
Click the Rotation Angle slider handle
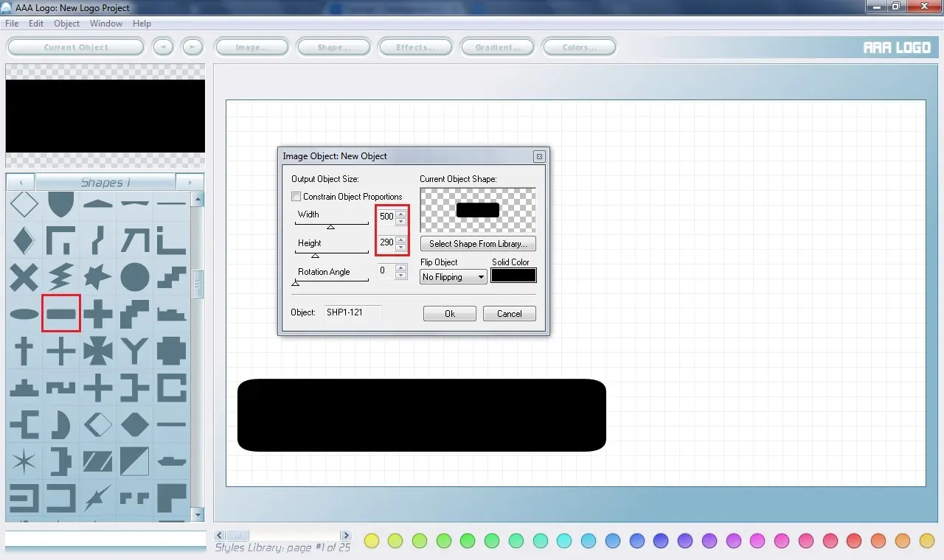pos(296,283)
